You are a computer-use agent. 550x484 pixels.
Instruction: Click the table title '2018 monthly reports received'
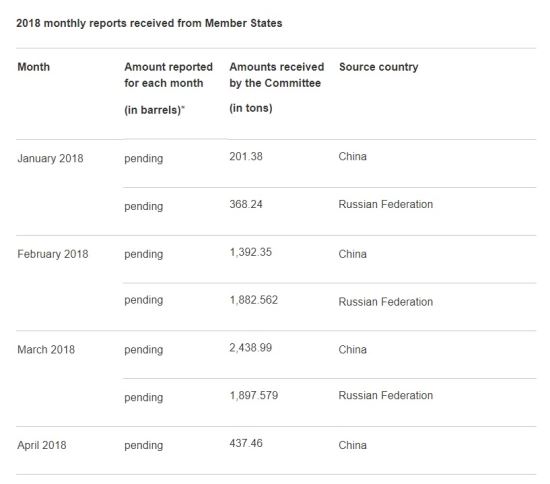pos(149,23)
